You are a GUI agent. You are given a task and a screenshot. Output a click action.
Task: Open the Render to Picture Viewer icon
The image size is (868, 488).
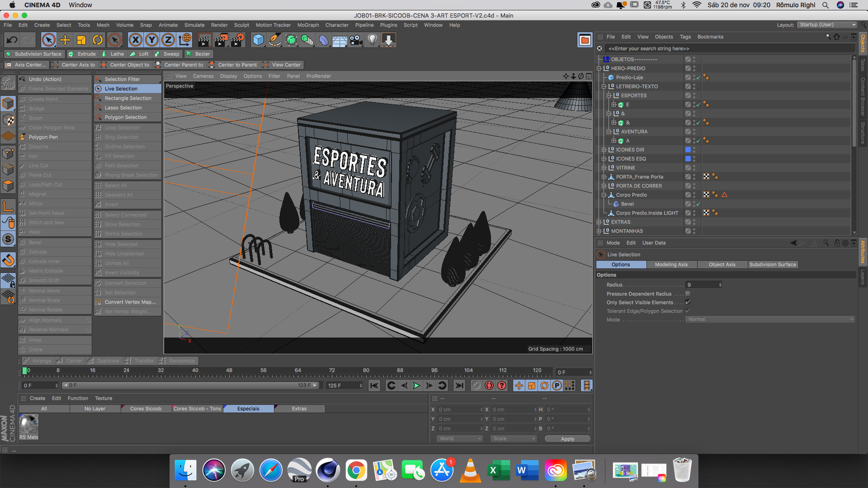[x=221, y=40]
